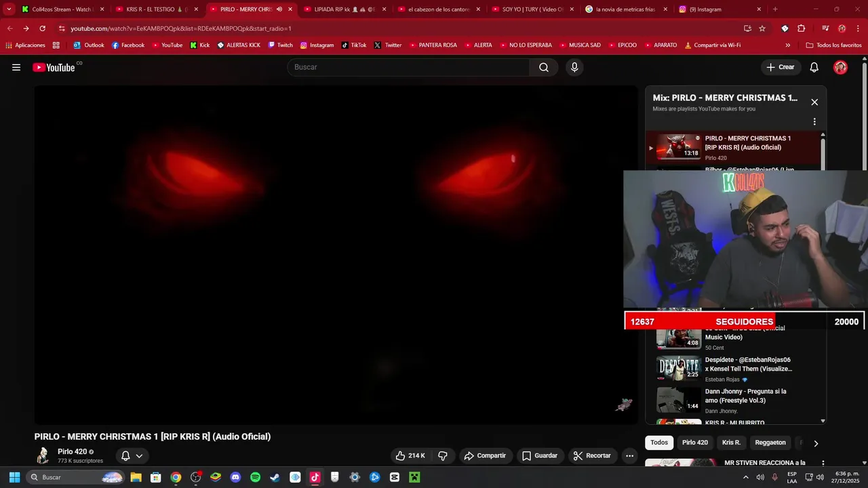This screenshot has height=488, width=868.
Task: Switch to el cabezon de los cantores tab
Action: pos(437,9)
